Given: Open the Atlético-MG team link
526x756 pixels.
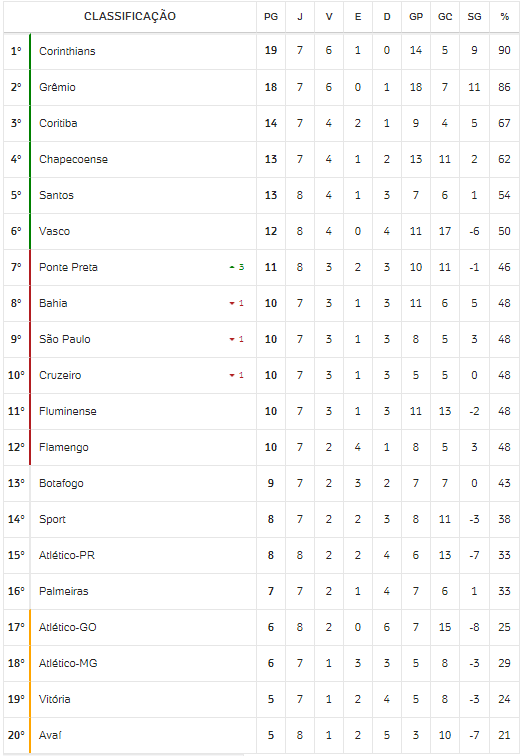Looking at the screenshot, I should coord(68,663).
